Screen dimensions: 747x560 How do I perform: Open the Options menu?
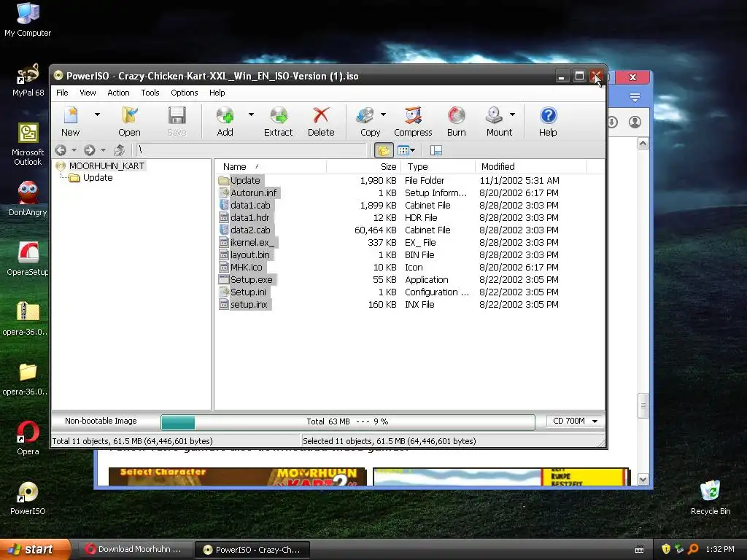pos(185,93)
